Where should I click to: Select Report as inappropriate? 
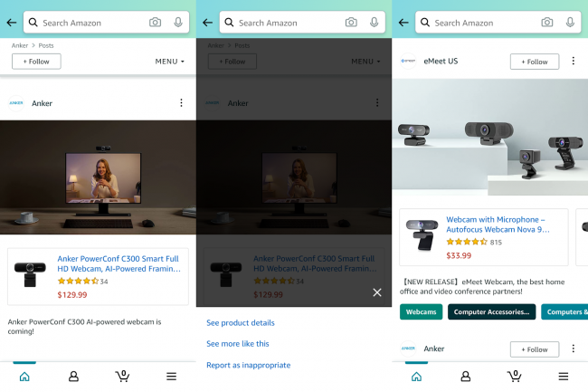tap(248, 365)
